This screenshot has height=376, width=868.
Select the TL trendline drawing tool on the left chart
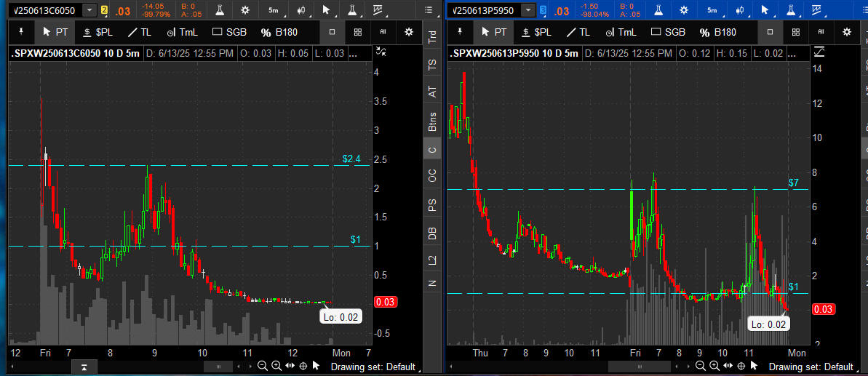140,32
